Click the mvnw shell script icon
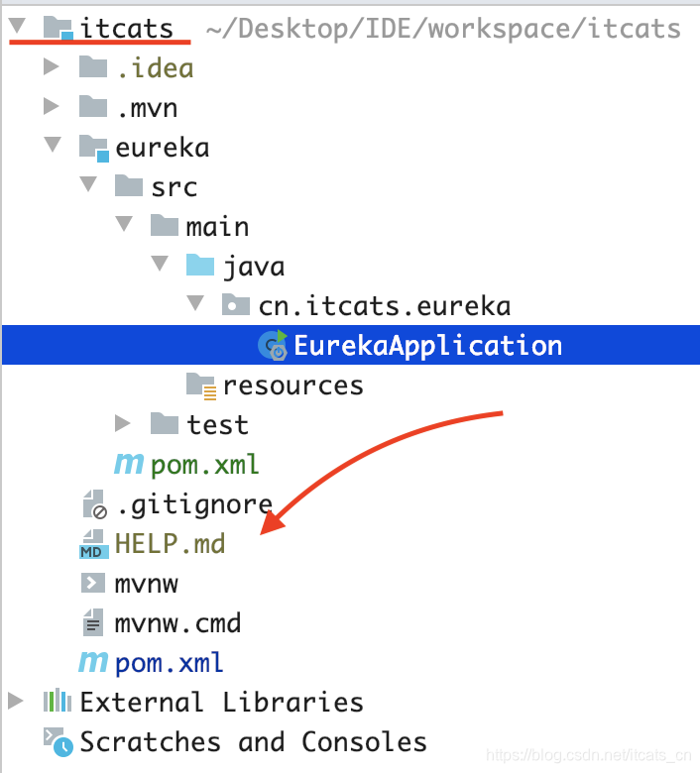The width and height of the screenshot is (700, 773). [93, 583]
